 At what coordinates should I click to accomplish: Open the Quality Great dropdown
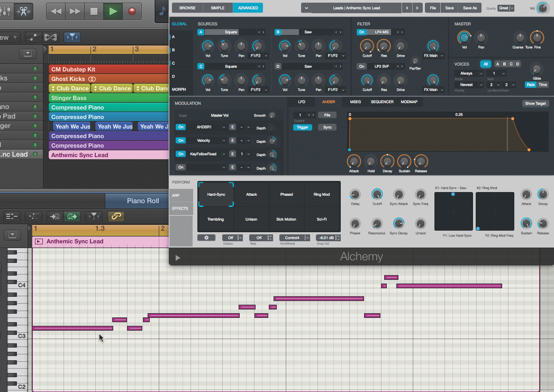pyautogui.click(x=506, y=8)
